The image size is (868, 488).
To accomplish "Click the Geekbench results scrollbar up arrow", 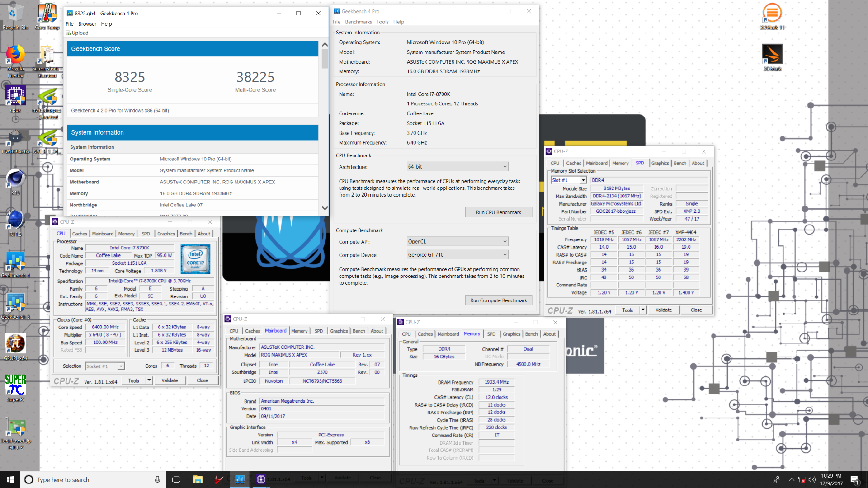I will (325, 45).
